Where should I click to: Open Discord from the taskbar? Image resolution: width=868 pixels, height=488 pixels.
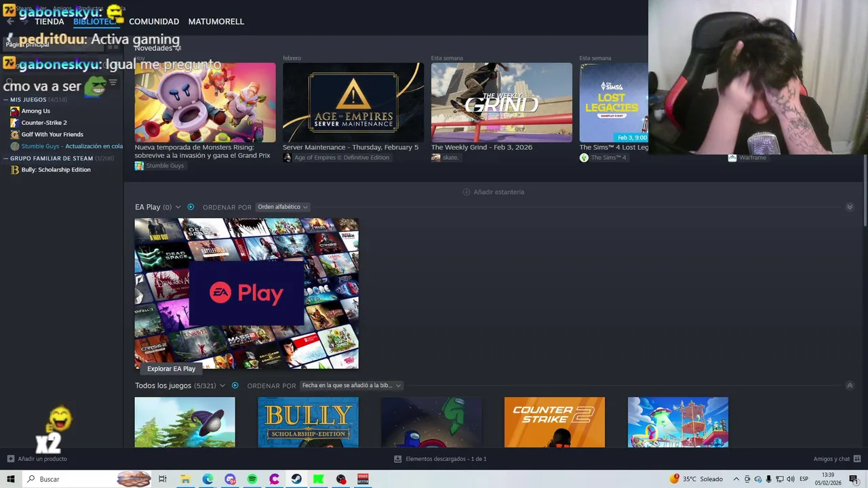click(x=230, y=479)
